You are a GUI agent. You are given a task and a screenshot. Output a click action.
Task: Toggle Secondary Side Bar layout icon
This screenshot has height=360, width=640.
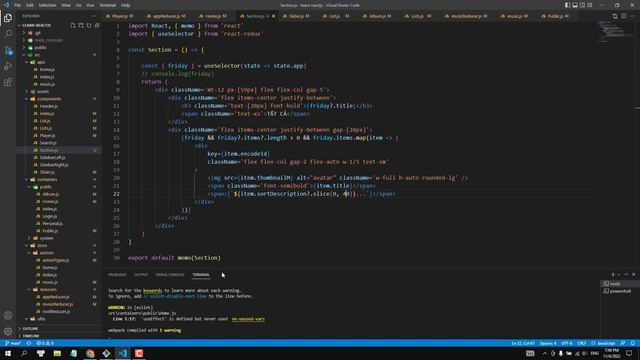coord(582,5)
